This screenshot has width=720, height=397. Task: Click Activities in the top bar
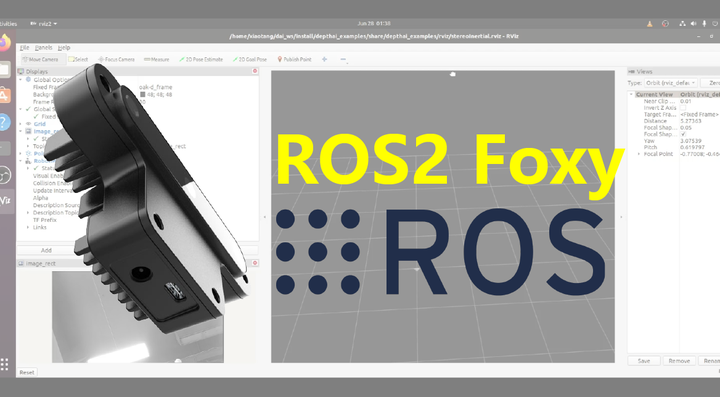8,24
